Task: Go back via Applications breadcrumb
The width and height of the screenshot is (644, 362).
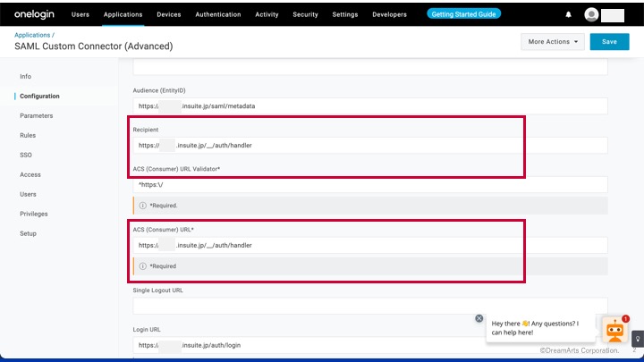Action: tap(32, 35)
